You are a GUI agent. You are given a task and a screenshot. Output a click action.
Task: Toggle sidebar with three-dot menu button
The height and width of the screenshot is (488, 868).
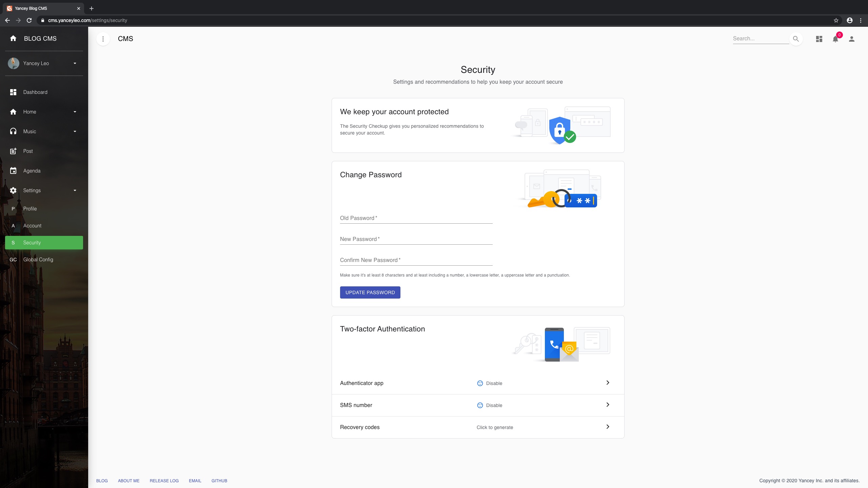point(103,39)
